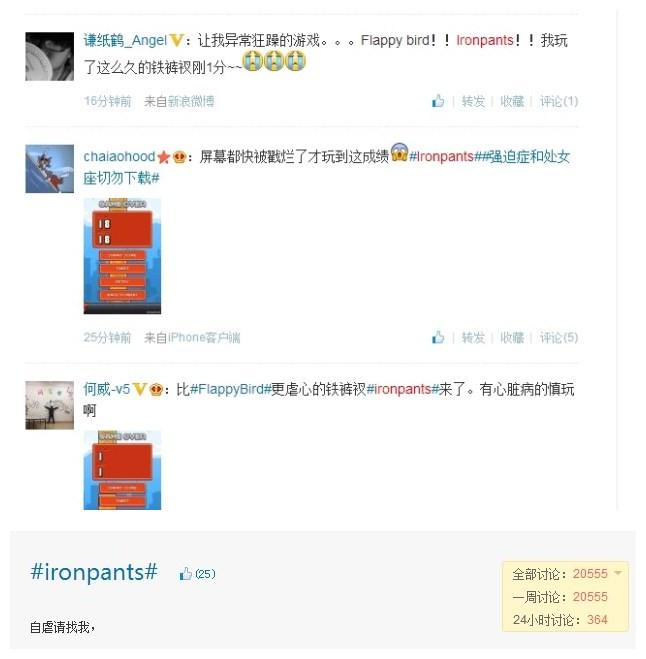Enlarge chaiaohood's game over screenshot scoring 18
The height and width of the screenshot is (659, 646).
122,256
